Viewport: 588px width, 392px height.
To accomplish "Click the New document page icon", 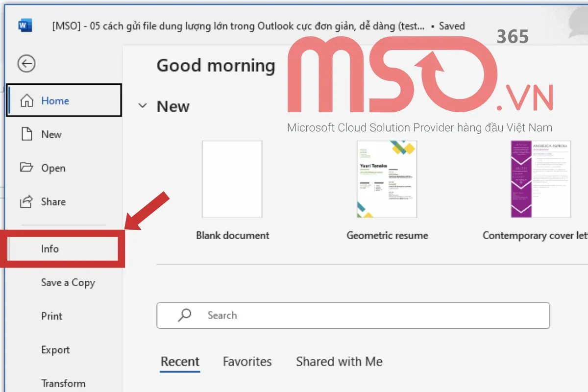I will [26, 134].
